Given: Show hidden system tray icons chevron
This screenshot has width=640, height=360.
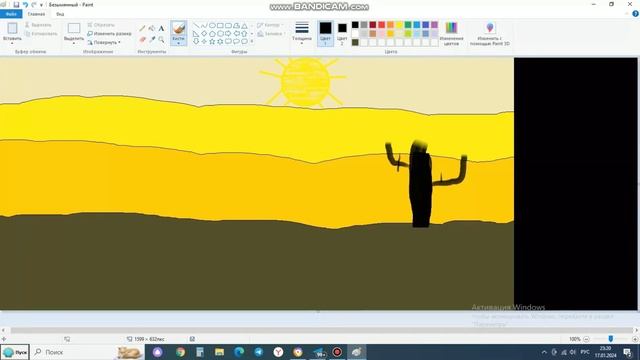Looking at the screenshot, I should (x=544, y=352).
